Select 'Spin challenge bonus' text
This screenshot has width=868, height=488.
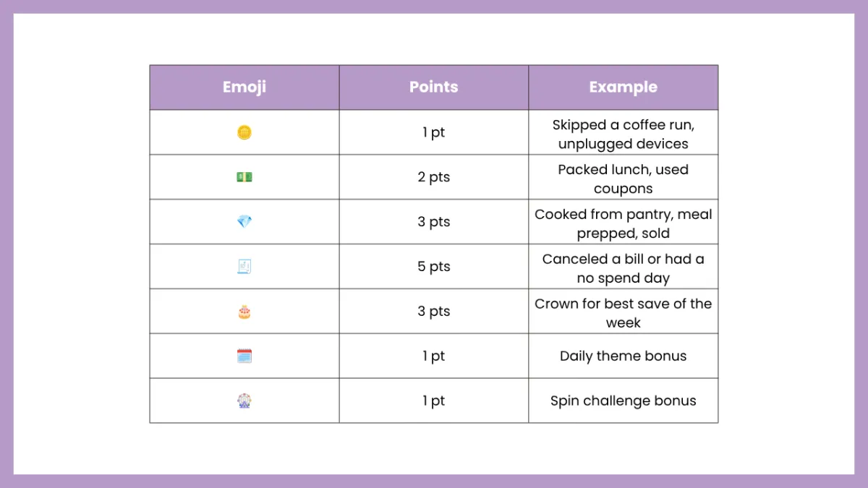(x=624, y=401)
